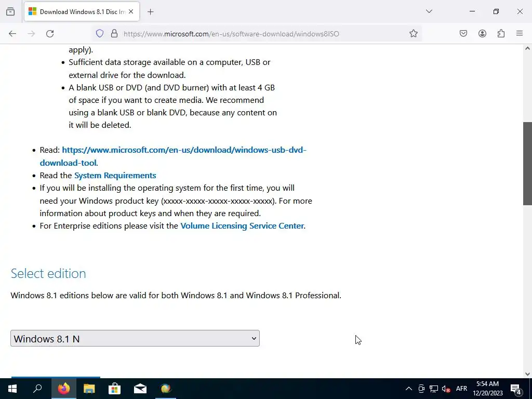
Task: Reload the current page
Action: (50, 34)
